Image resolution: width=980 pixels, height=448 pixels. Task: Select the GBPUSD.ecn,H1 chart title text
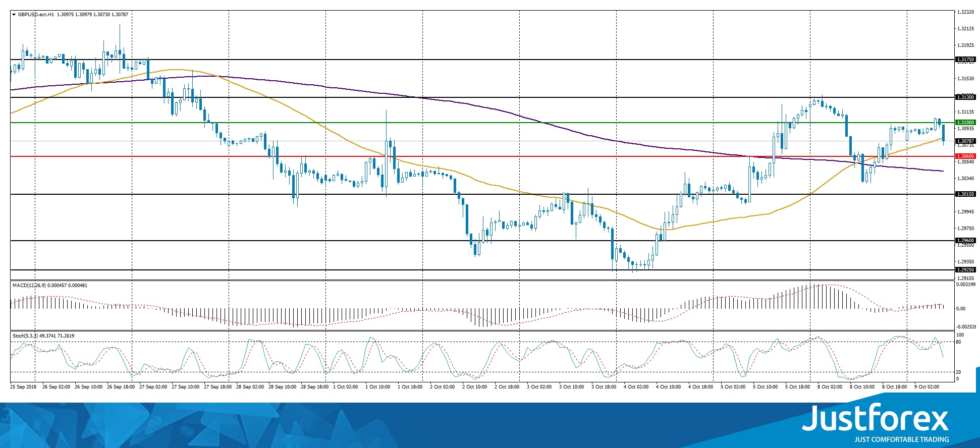36,15
